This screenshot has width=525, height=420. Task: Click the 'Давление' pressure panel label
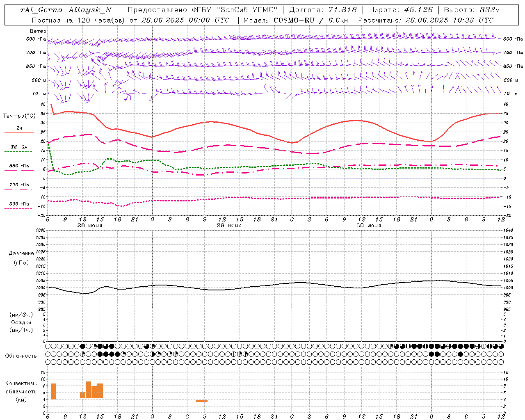[21, 253]
